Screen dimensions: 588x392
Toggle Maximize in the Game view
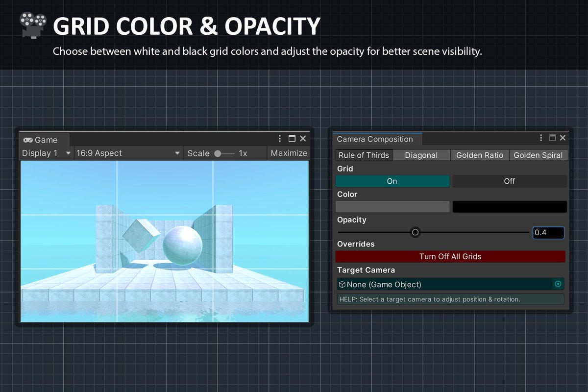(289, 153)
